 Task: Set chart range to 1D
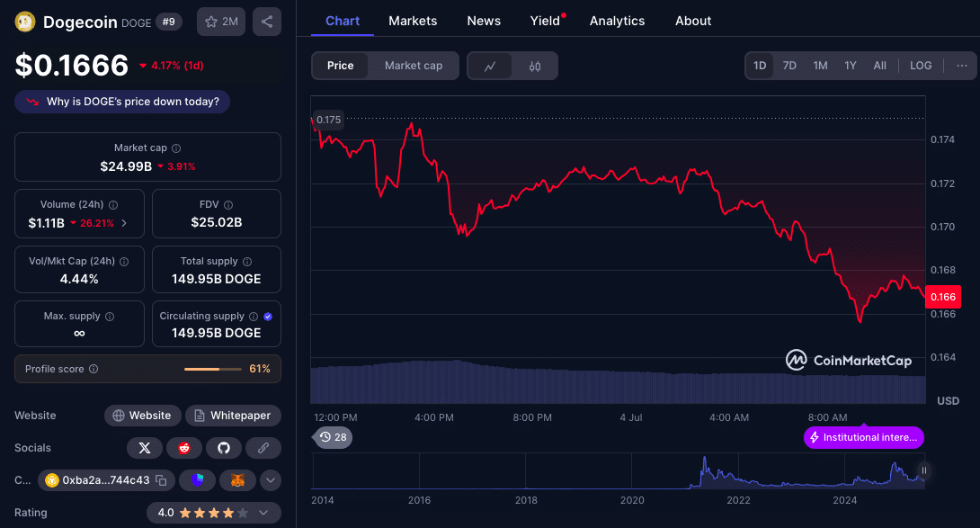pos(760,65)
